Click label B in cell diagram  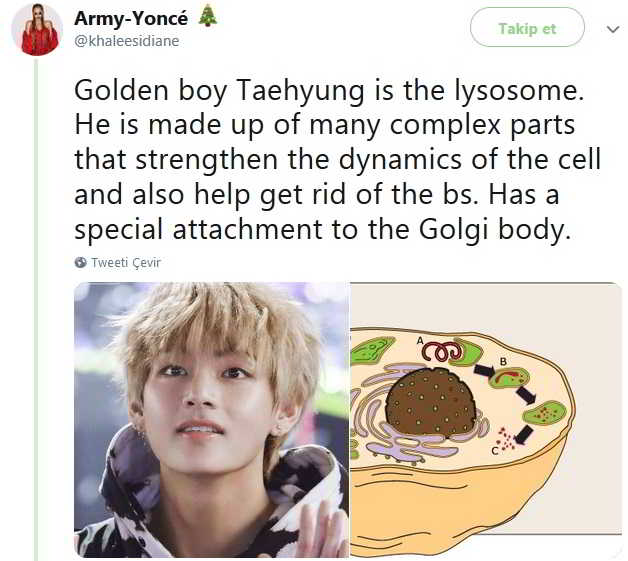503,362
